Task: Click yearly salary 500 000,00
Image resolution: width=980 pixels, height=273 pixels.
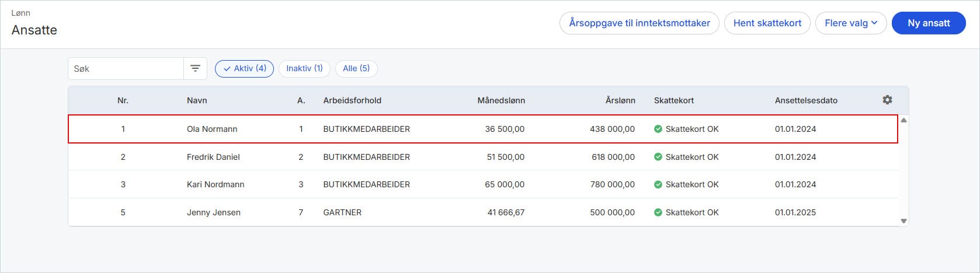Action: click(612, 212)
